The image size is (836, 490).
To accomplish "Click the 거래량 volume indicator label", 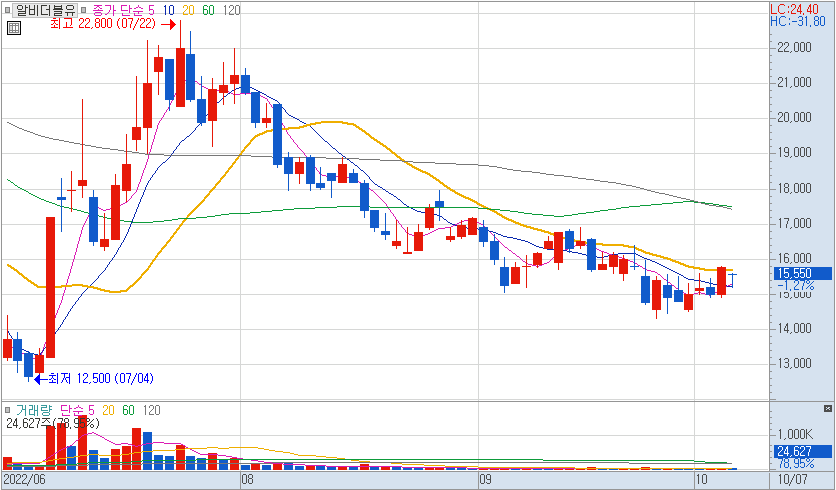I will [x=34, y=410].
